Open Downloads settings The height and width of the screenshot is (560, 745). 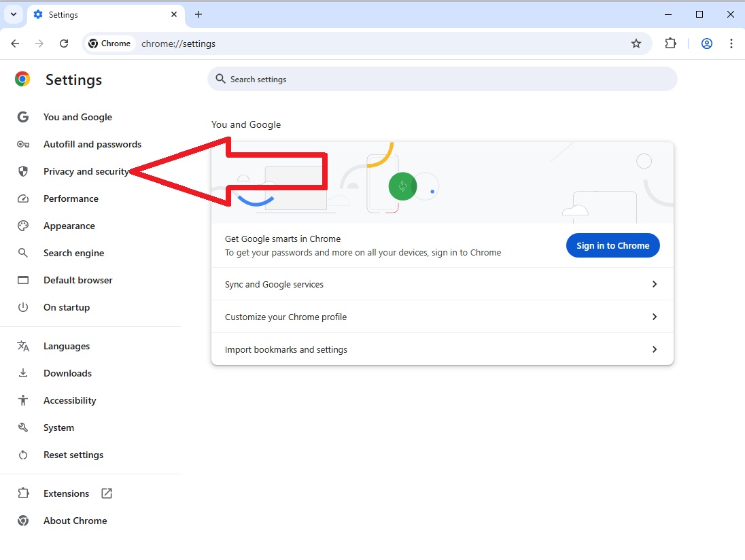click(67, 373)
